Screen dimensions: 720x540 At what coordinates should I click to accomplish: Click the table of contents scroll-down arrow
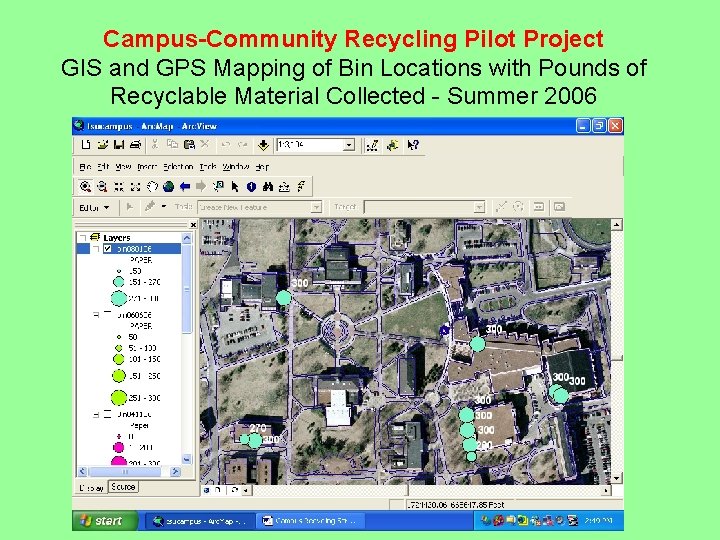pyautogui.click(x=186, y=459)
